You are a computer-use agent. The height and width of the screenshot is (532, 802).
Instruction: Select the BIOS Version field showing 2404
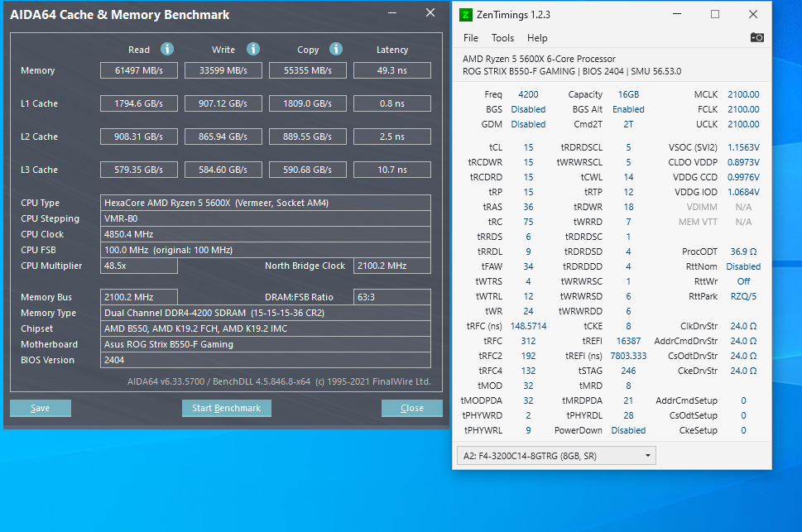click(264, 360)
